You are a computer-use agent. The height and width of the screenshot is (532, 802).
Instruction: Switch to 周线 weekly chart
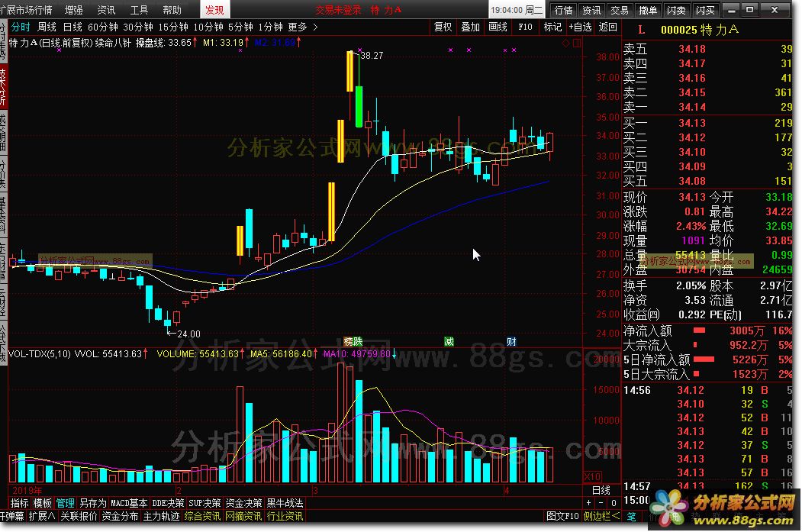click(x=47, y=27)
